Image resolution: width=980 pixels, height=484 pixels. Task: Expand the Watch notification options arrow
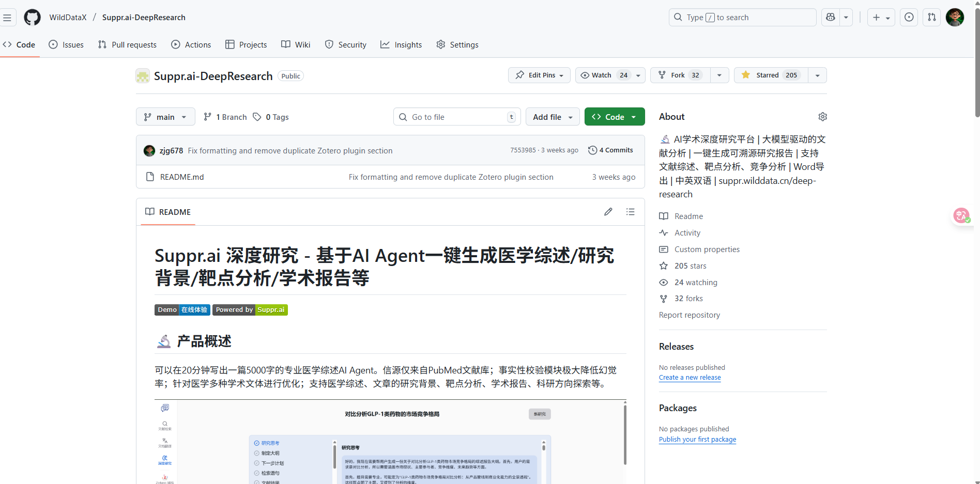[638, 75]
